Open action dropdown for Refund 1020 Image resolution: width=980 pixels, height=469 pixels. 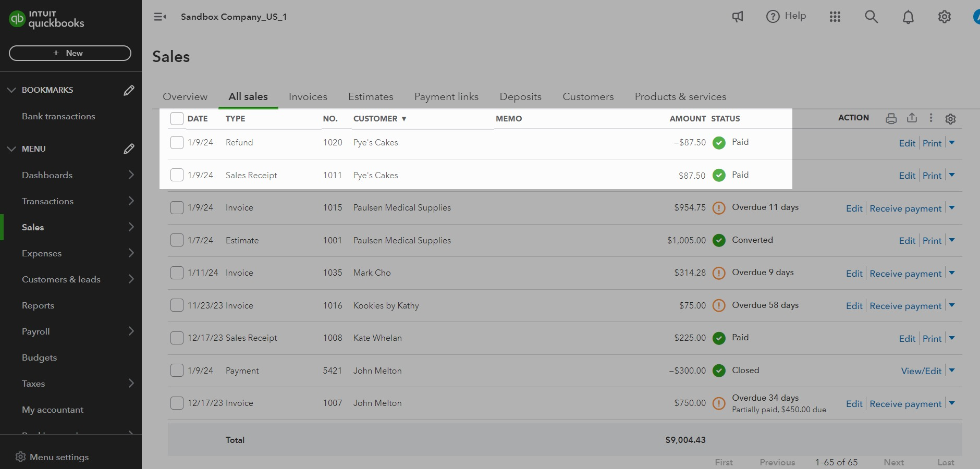[x=952, y=143]
